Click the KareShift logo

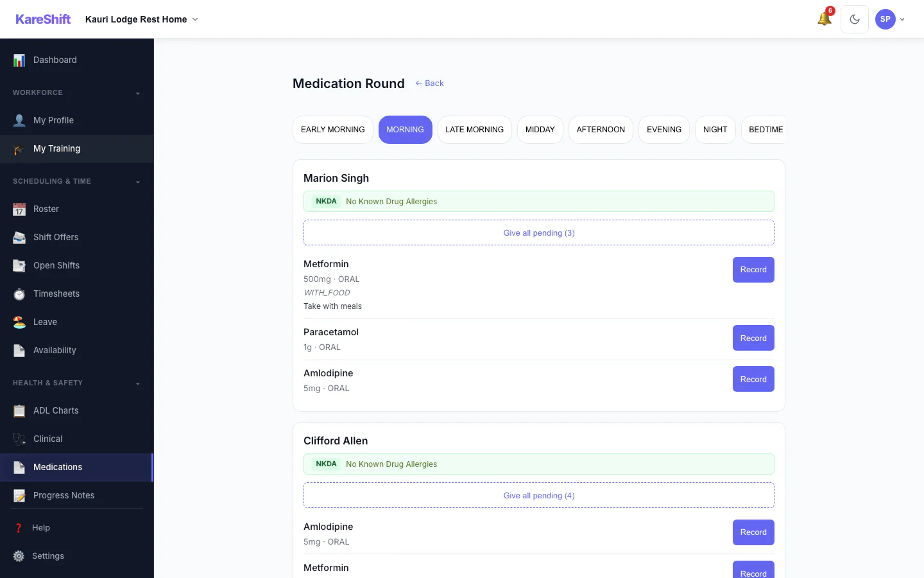point(43,19)
